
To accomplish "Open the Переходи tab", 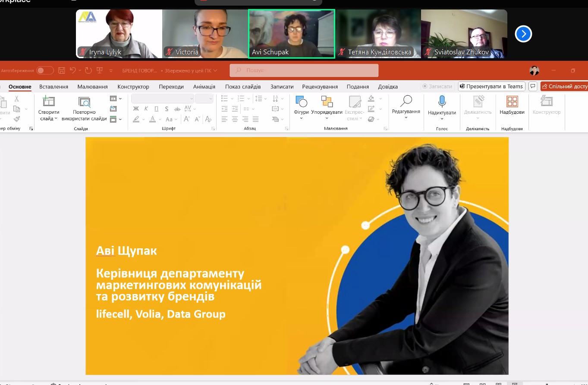I will tap(171, 87).
